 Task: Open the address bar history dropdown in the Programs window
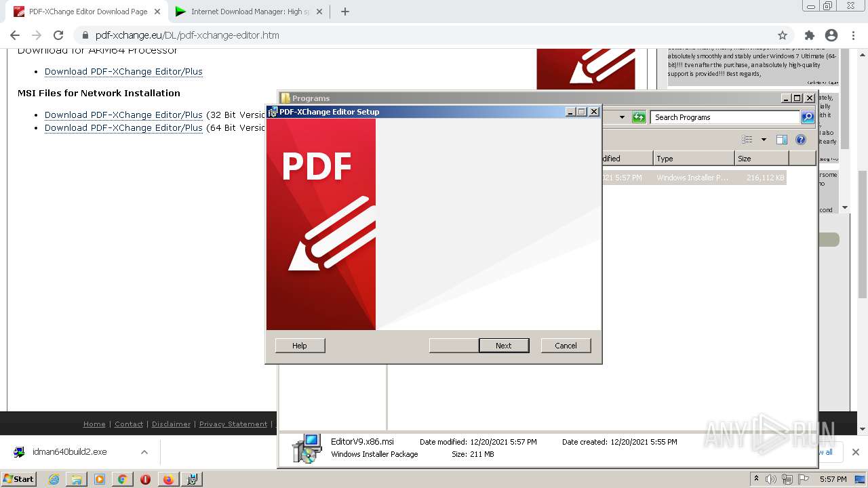point(622,117)
